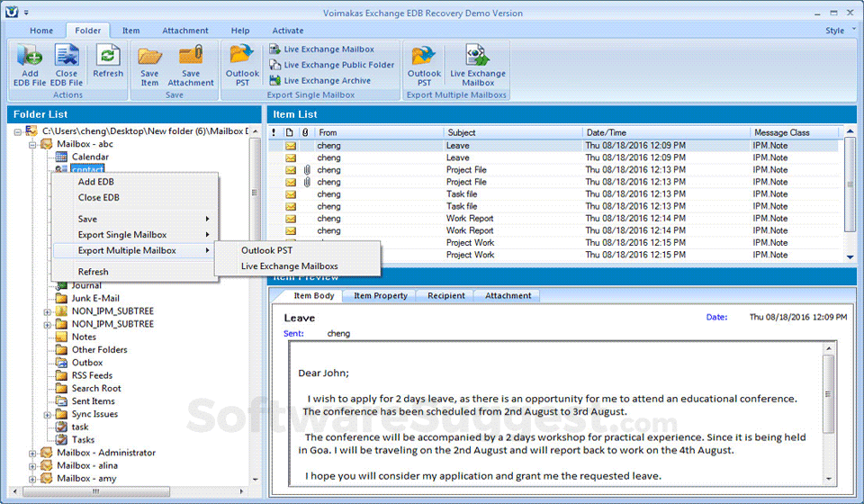Image resolution: width=864 pixels, height=504 pixels.
Task: Sort item list by Date/Time column
Action: point(666,132)
